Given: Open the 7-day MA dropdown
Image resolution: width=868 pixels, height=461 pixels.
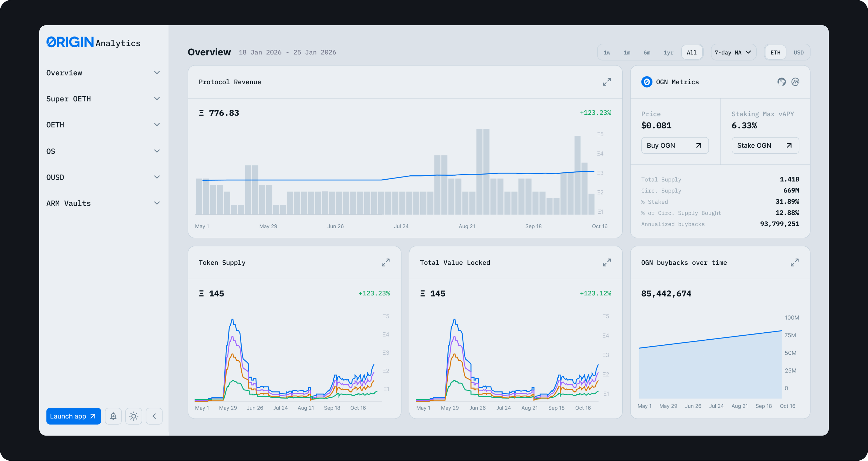Looking at the screenshot, I should click(x=733, y=52).
